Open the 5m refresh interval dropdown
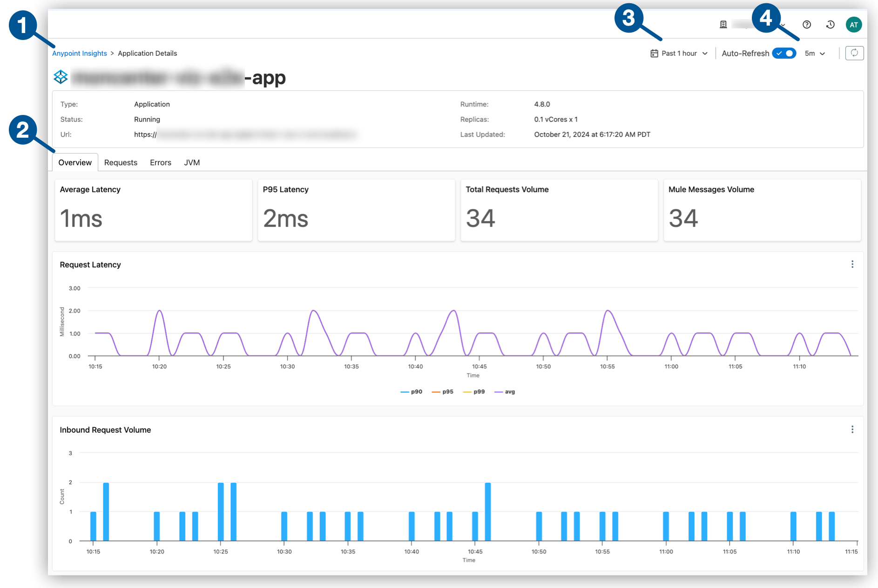 [814, 53]
